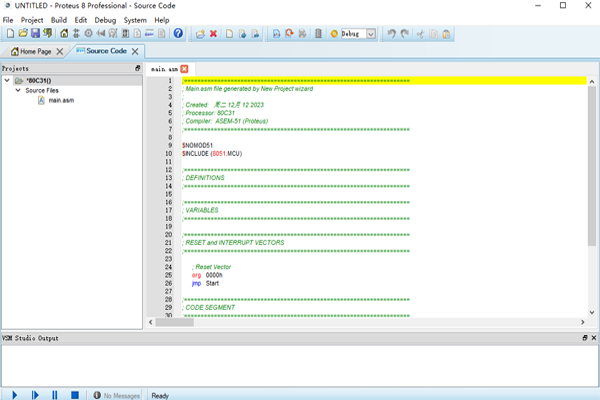Image resolution: width=600 pixels, height=400 pixels.
Task: Click the Build Project toolbar icon
Action: click(276, 34)
